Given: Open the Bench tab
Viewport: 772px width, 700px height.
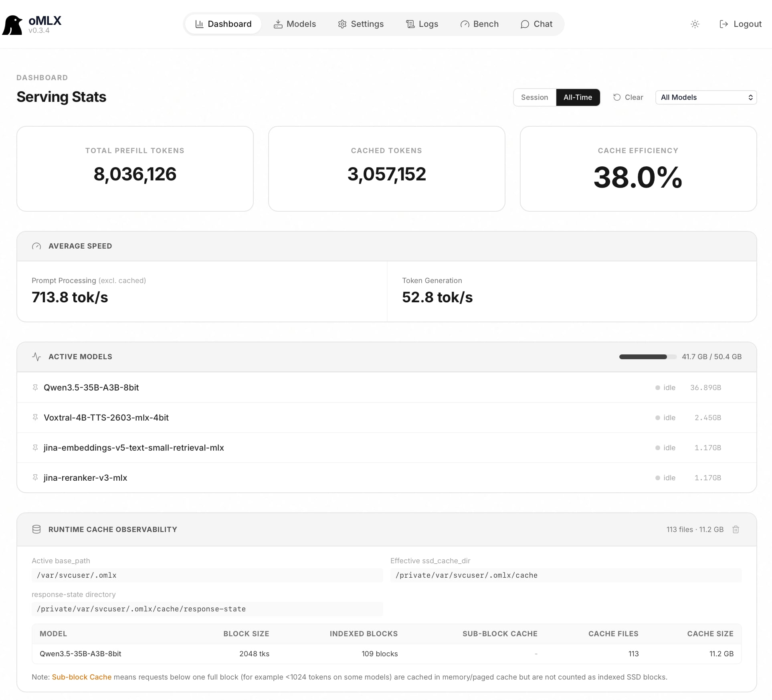Looking at the screenshot, I should (479, 24).
